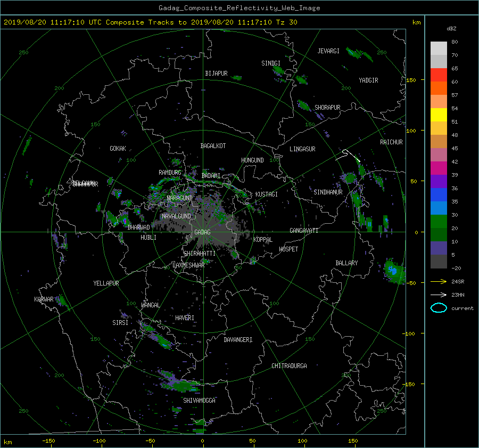Click the dBZ legend heading
The width and height of the screenshot is (479, 448).
pos(451,29)
